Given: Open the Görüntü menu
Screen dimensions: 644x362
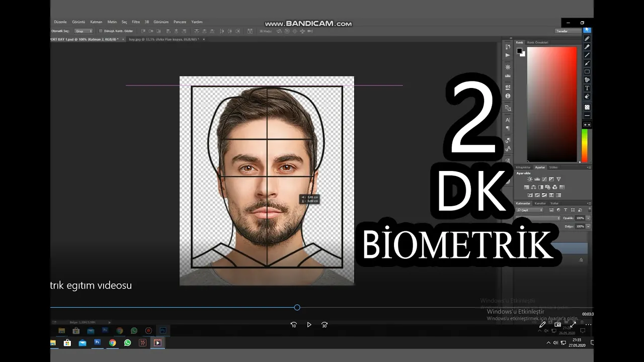Looking at the screenshot, I should coord(78,22).
